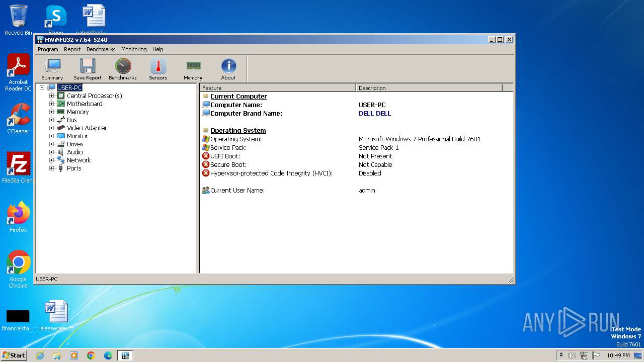Expand the Memory tree node
Viewport: 644px width, 362px height.
(x=51, y=112)
